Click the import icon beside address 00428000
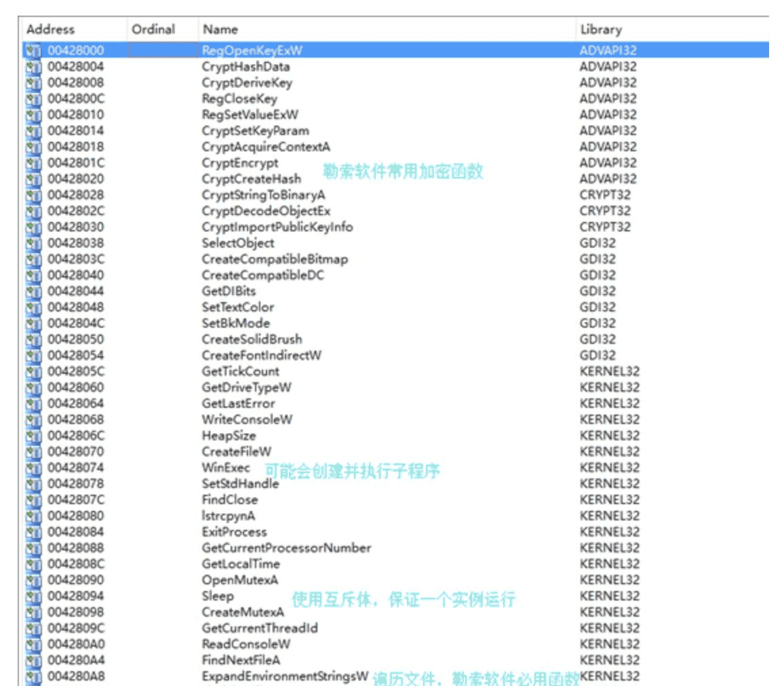Image resolution: width=784 pixels, height=686 pixels. (34, 51)
